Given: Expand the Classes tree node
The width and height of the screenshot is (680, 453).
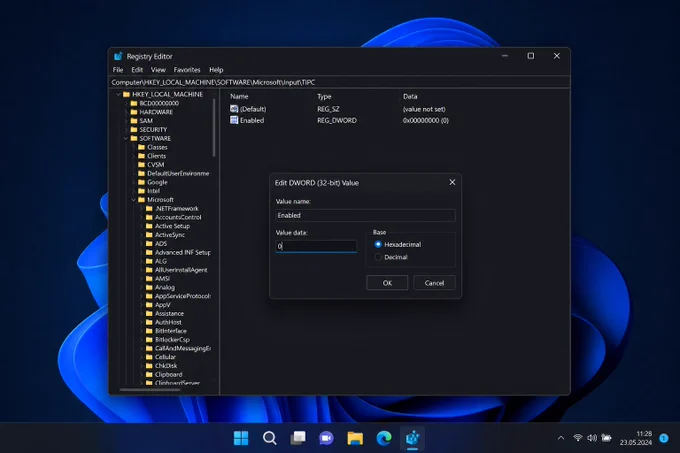Looking at the screenshot, I should [134, 147].
